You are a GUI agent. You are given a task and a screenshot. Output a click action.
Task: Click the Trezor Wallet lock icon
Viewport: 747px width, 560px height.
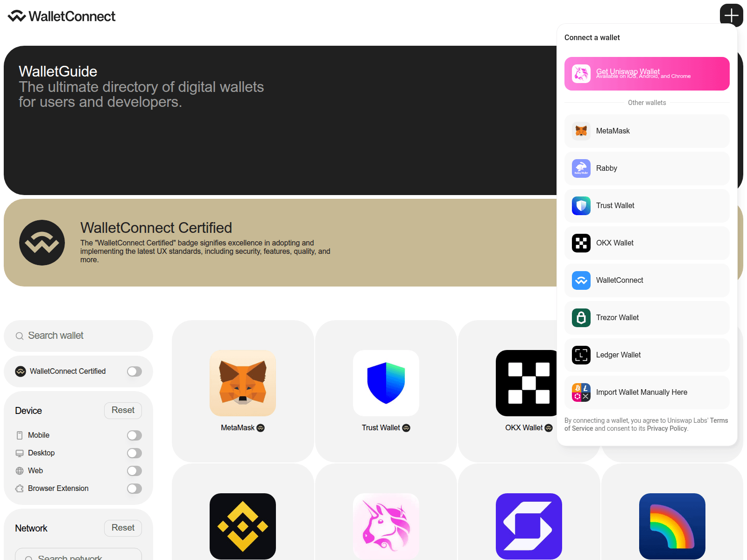click(x=581, y=318)
